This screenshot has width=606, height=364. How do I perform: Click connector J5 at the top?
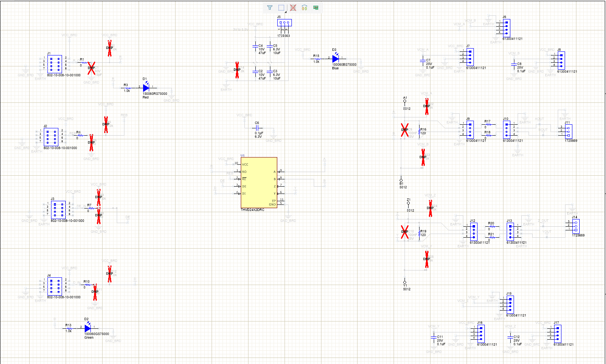click(x=285, y=23)
